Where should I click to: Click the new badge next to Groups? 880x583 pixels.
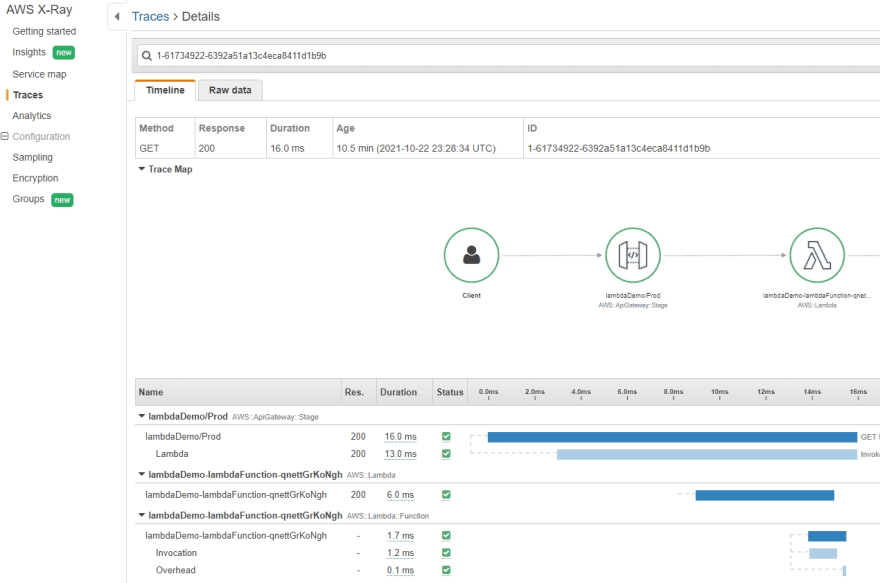click(x=62, y=200)
